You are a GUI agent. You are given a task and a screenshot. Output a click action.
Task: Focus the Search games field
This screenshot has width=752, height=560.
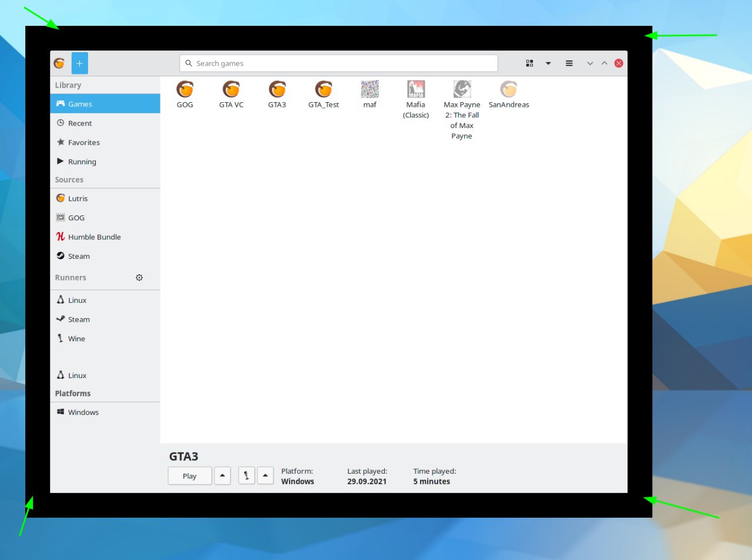coord(338,63)
